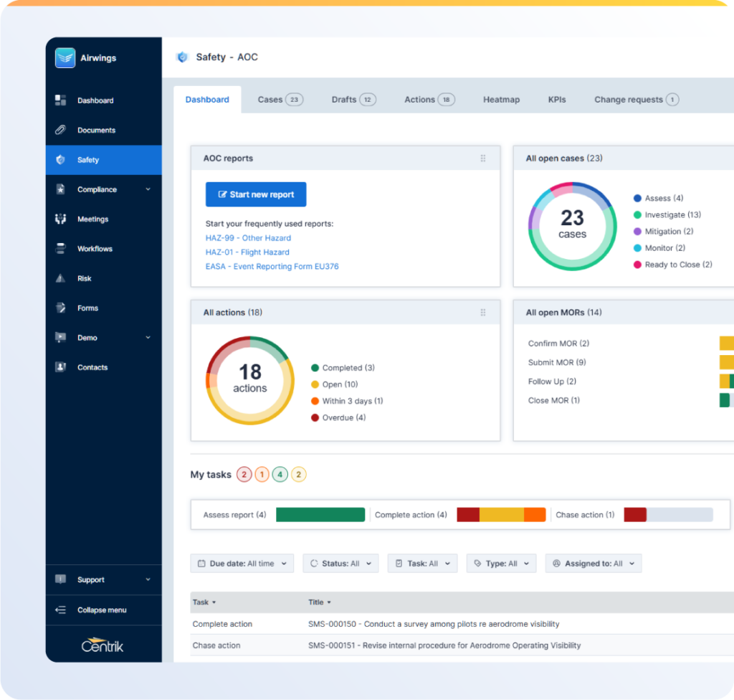Toggle the orange My tasks badge showing 1

(x=262, y=474)
